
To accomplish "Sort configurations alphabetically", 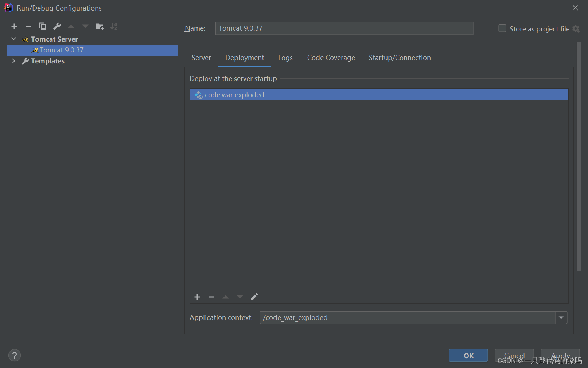I will point(114,26).
